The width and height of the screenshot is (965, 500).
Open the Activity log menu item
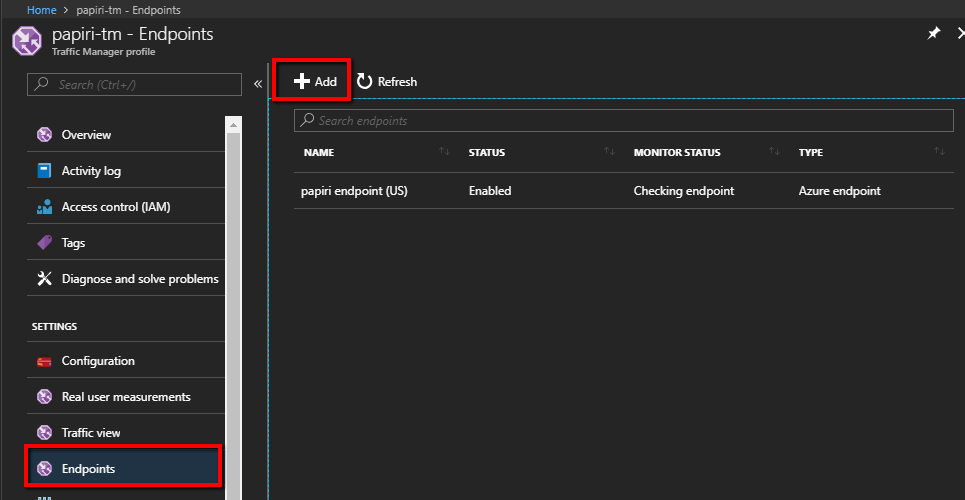click(126, 171)
